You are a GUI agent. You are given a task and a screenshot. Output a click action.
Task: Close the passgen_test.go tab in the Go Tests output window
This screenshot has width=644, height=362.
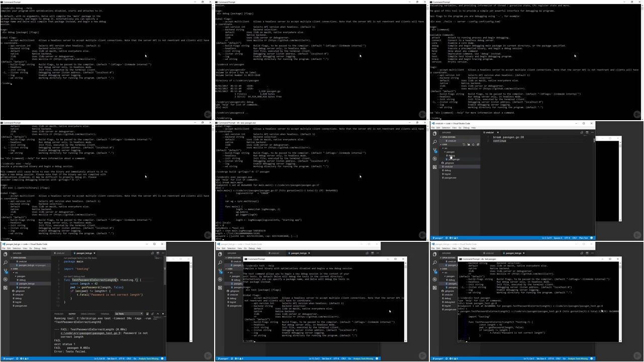point(95,253)
